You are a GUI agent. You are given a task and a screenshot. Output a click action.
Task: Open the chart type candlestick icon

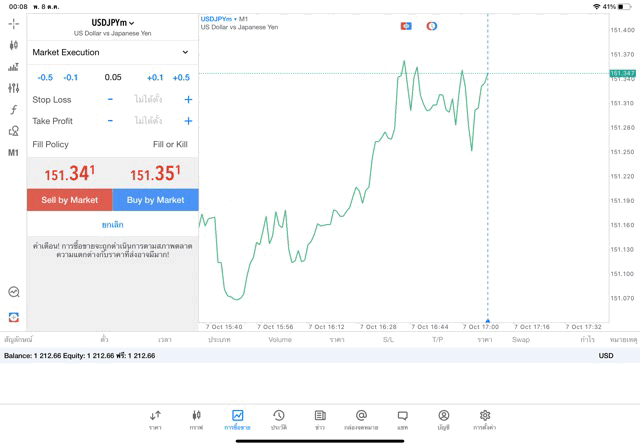13,45
